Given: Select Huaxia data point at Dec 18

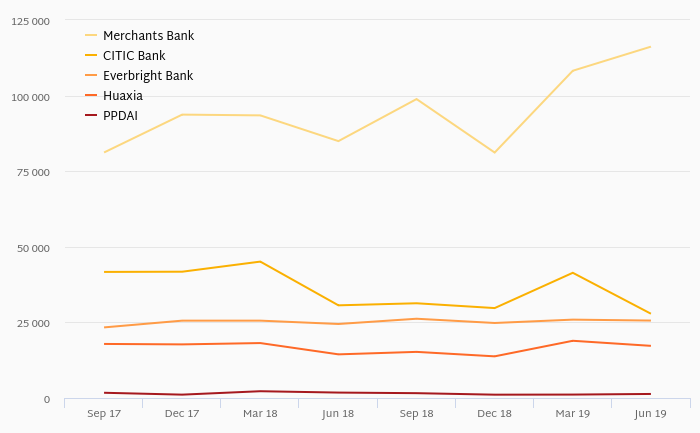Looking at the screenshot, I should coord(495,356).
